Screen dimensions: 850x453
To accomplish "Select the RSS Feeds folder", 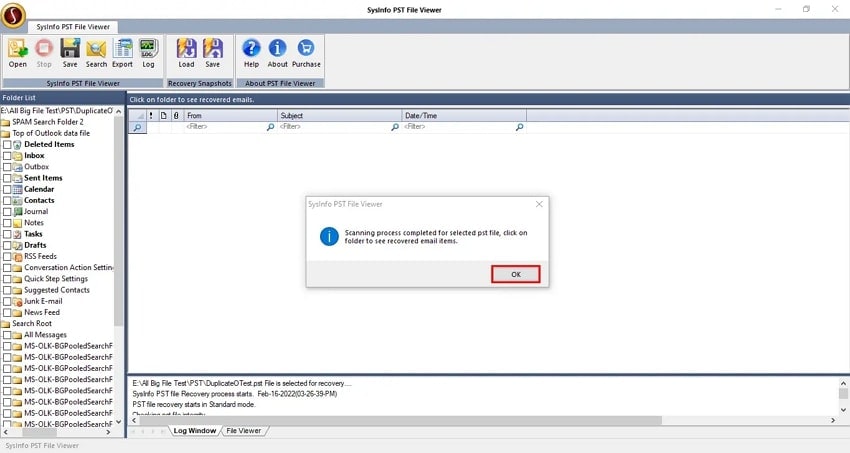I will coord(40,256).
